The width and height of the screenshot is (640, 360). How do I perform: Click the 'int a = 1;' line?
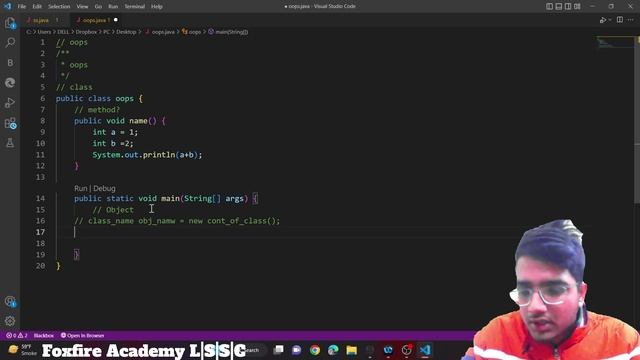tap(115, 132)
